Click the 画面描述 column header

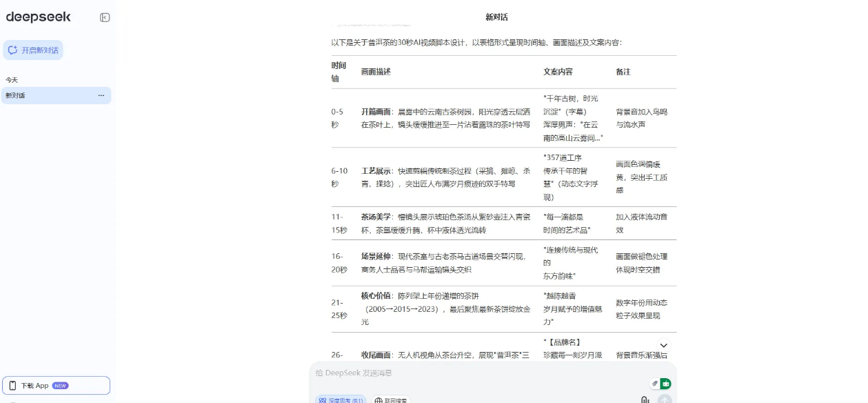(376, 72)
